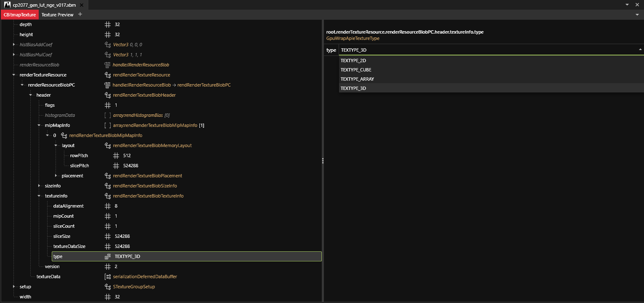This screenshot has width=644, height=303.
Task: Expand the sizeInfo node
Action: point(39,186)
